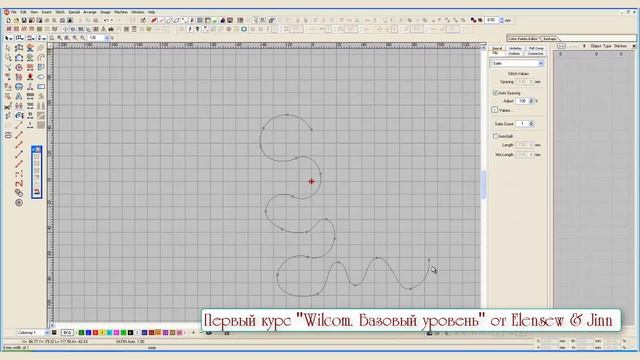This screenshot has height=360, width=640.
Task: Pick the cyan palette color swatch
Action: point(109,333)
